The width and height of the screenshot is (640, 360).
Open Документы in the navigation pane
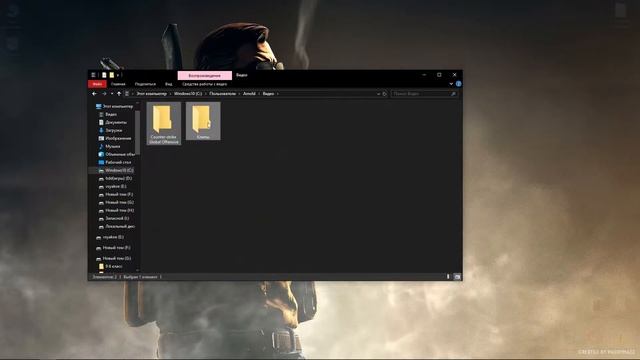113,122
